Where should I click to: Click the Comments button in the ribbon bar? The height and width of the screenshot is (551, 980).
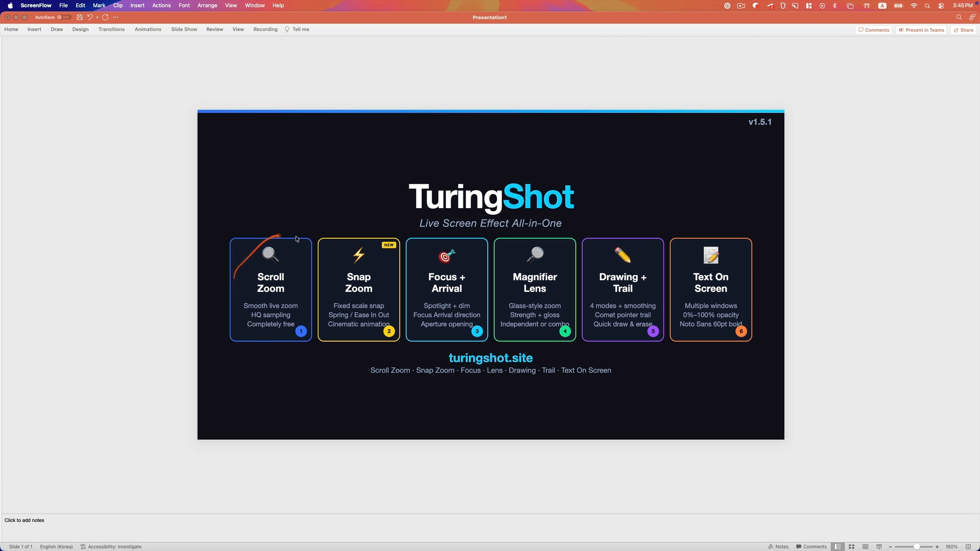874,30
